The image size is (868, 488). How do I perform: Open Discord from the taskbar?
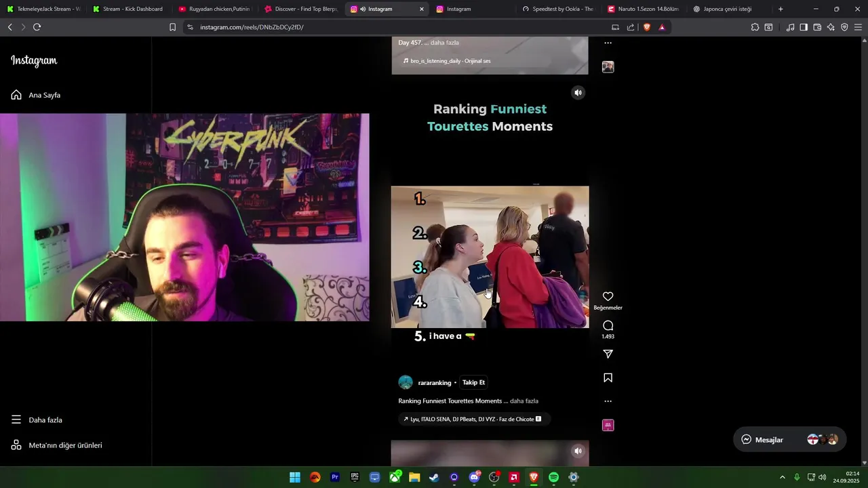[x=474, y=477]
